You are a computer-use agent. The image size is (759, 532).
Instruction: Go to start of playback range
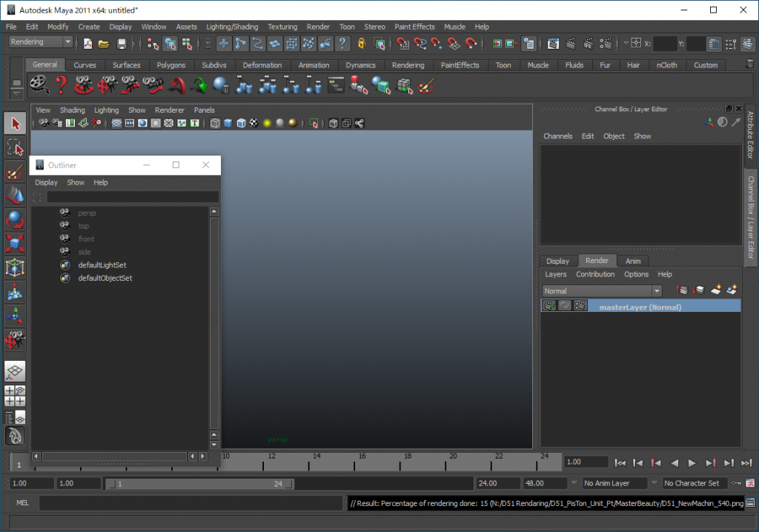click(620, 463)
